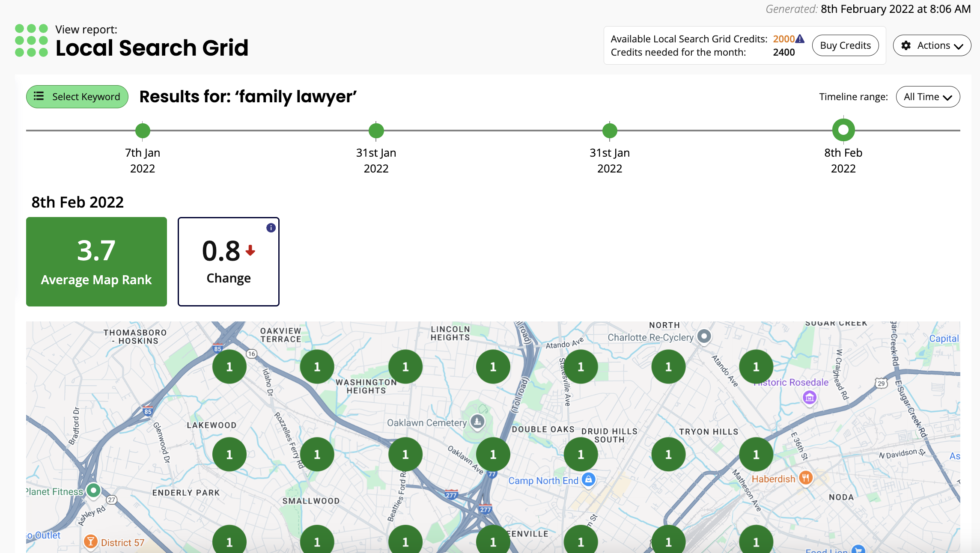Click rank 1 marker under Druid Hills South
The width and height of the screenshot is (980, 553).
click(x=581, y=455)
